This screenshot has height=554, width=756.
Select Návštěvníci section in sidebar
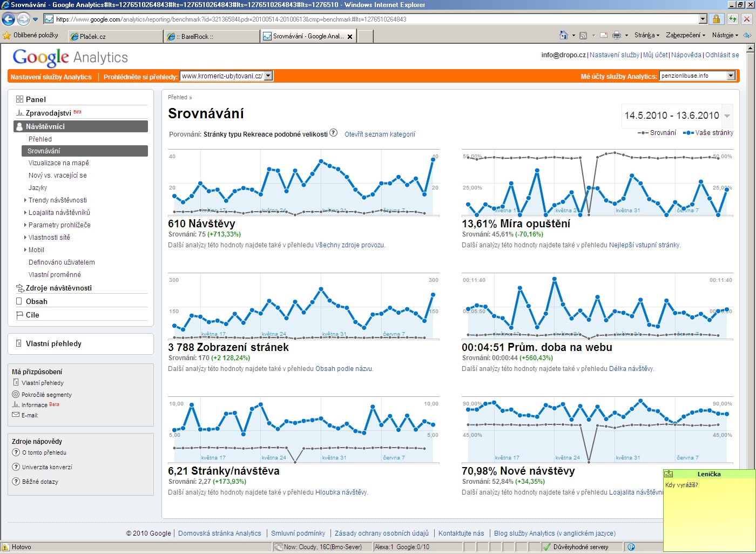80,126
